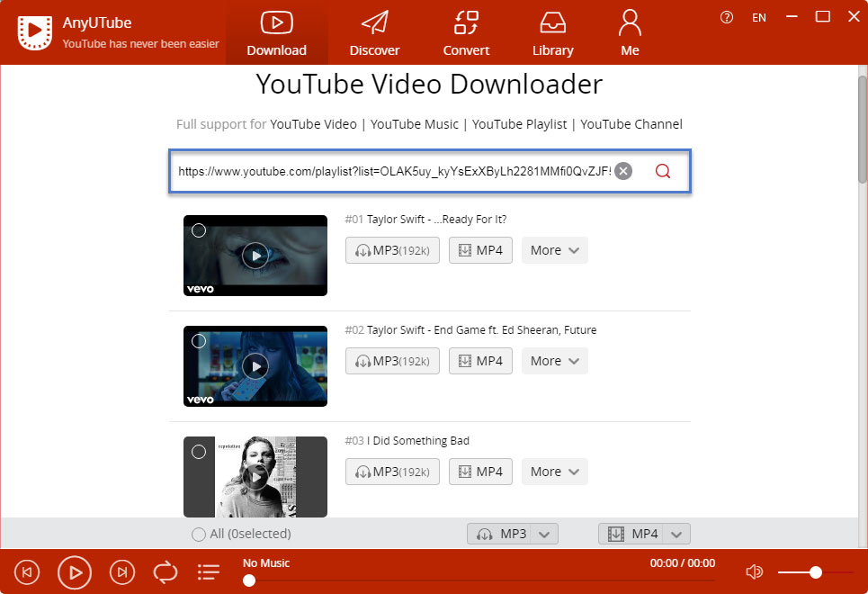This screenshot has height=594, width=868.
Task: Click the player Play button
Action: pos(74,572)
